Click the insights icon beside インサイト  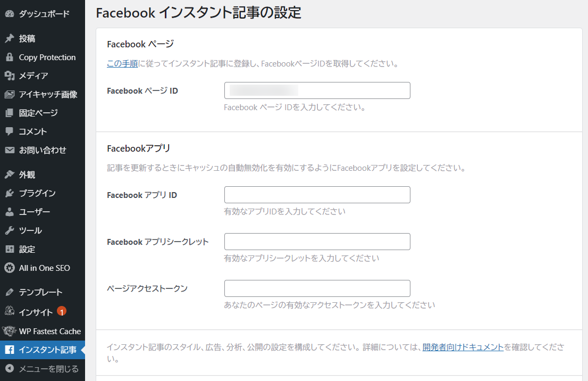point(10,311)
